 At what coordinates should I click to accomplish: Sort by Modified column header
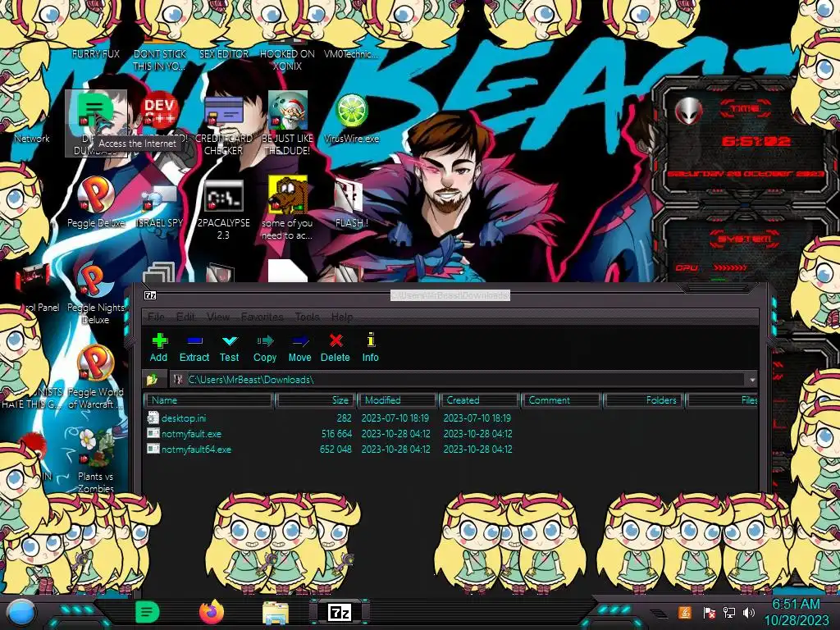(x=398, y=400)
